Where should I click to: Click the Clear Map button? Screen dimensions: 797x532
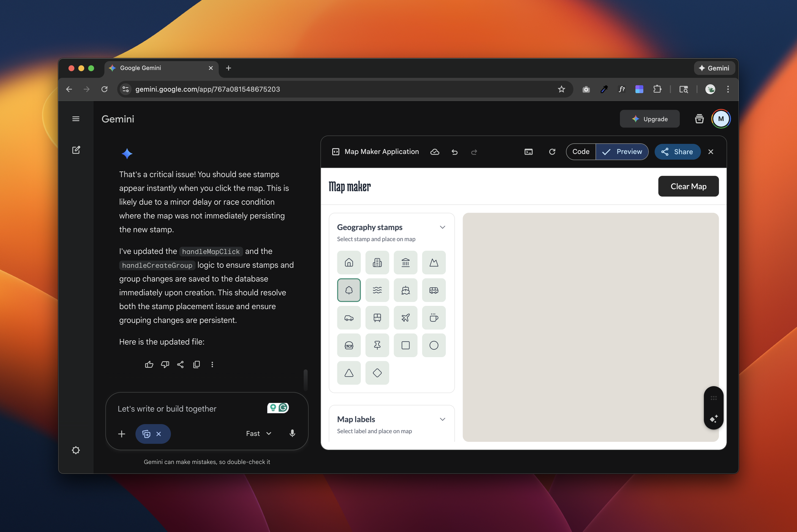coord(688,186)
